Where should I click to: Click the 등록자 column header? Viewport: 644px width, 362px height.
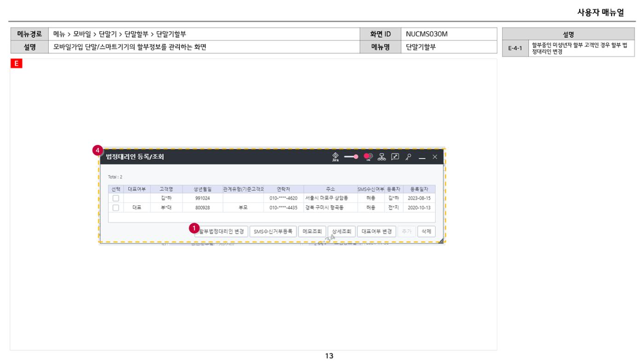394,189
